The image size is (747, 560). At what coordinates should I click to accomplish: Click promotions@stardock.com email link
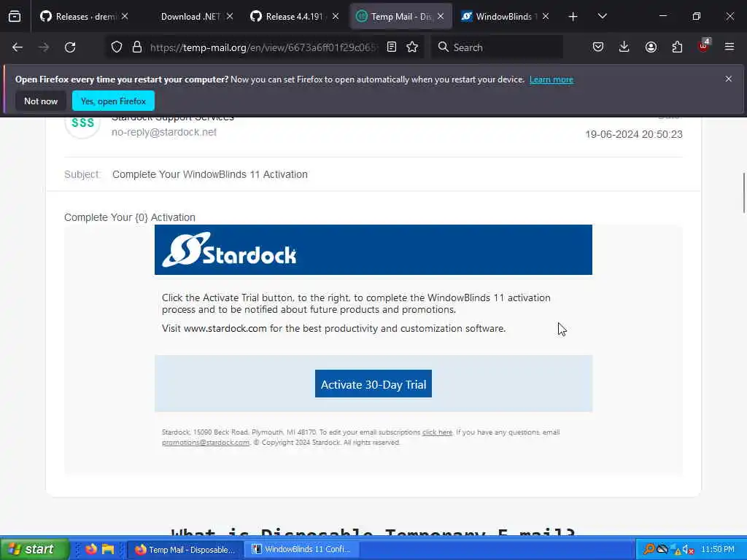pyautogui.click(x=206, y=443)
